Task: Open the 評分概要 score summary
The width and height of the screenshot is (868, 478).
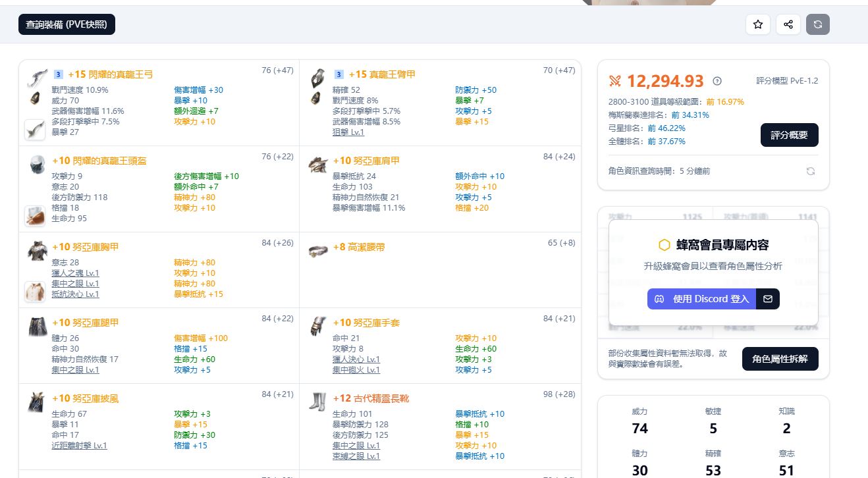Action: pyautogui.click(x=789, y=135)
